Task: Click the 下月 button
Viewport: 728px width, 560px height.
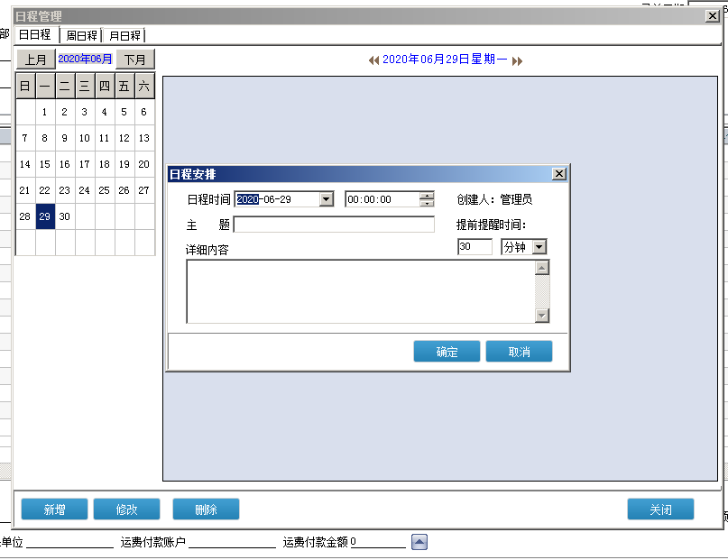Action: point(134,60)
